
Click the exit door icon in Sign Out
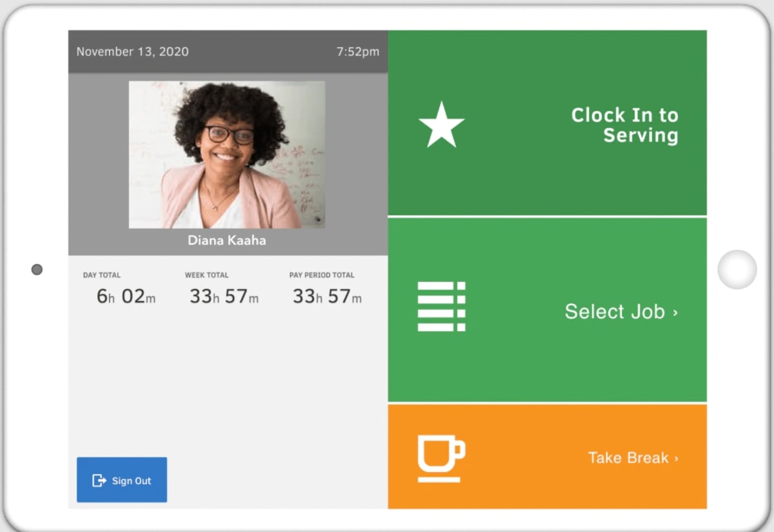pos(98,480)
